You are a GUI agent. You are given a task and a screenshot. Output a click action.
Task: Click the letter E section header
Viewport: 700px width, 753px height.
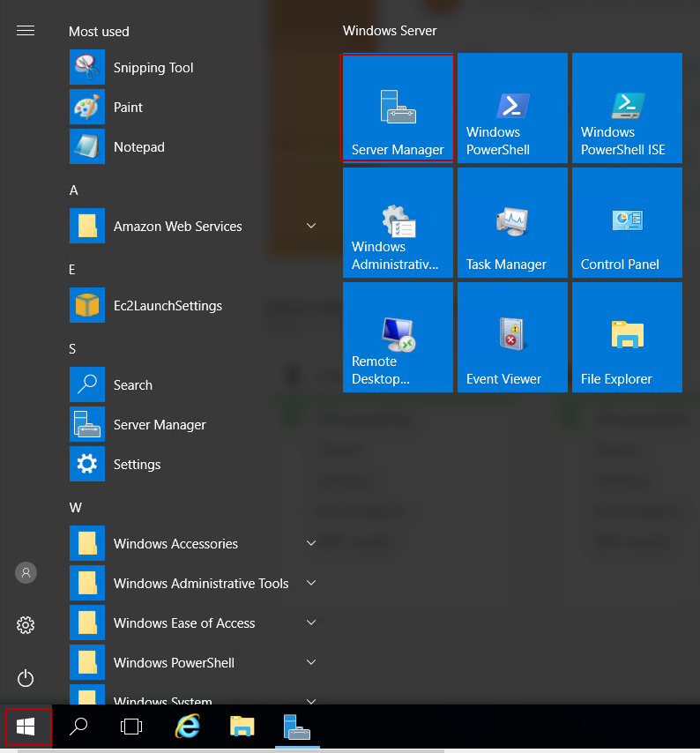[72, 270]
